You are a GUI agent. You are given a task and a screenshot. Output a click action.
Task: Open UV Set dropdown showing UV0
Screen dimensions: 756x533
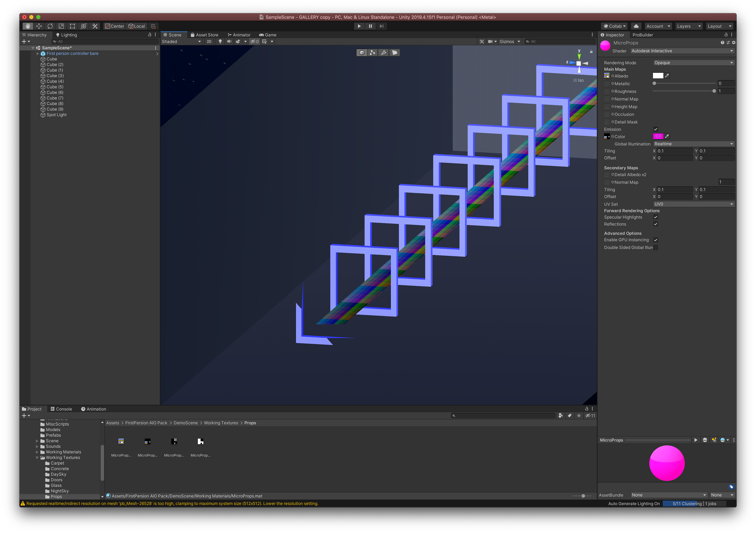pyautogui.click(x=694, y=204)
